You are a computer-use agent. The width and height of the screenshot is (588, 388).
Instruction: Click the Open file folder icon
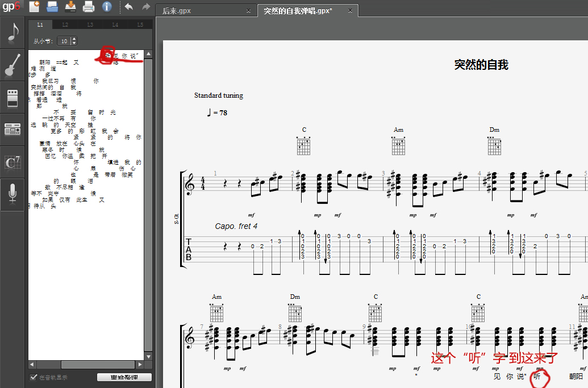click(52, 7)
